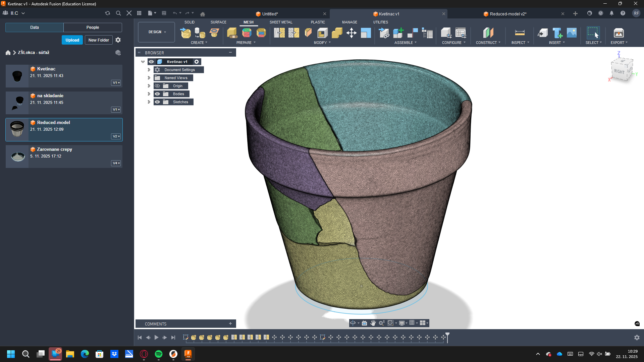Click the timeline end marker handle
The width and height of the screenshot is (644, 362).
pyautogui.click(x=447, y=335)
